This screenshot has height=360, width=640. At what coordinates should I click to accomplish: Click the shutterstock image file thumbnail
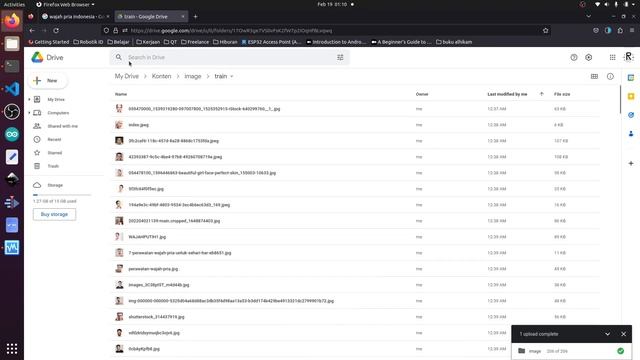click(119, 317)
